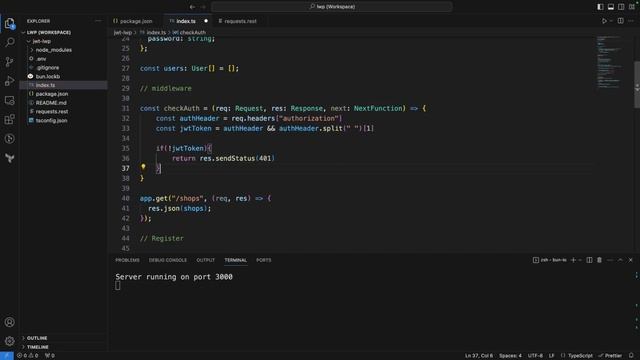Open editor more actions menu

pos(631,21)
